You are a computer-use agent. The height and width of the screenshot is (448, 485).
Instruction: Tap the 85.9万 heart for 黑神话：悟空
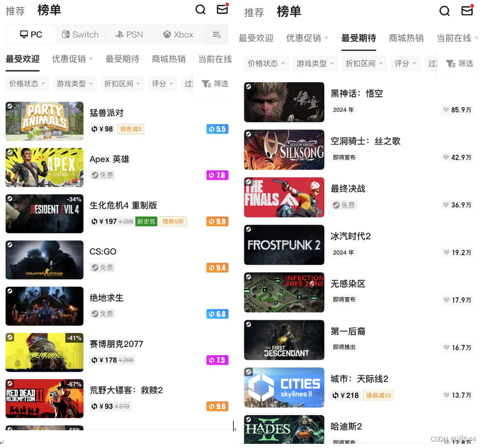(457, 110)
